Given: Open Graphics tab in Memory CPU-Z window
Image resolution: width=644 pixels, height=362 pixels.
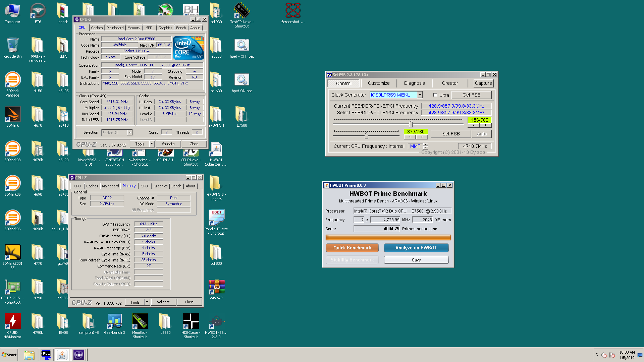Looking at the screenshot, I should point(161,186).
